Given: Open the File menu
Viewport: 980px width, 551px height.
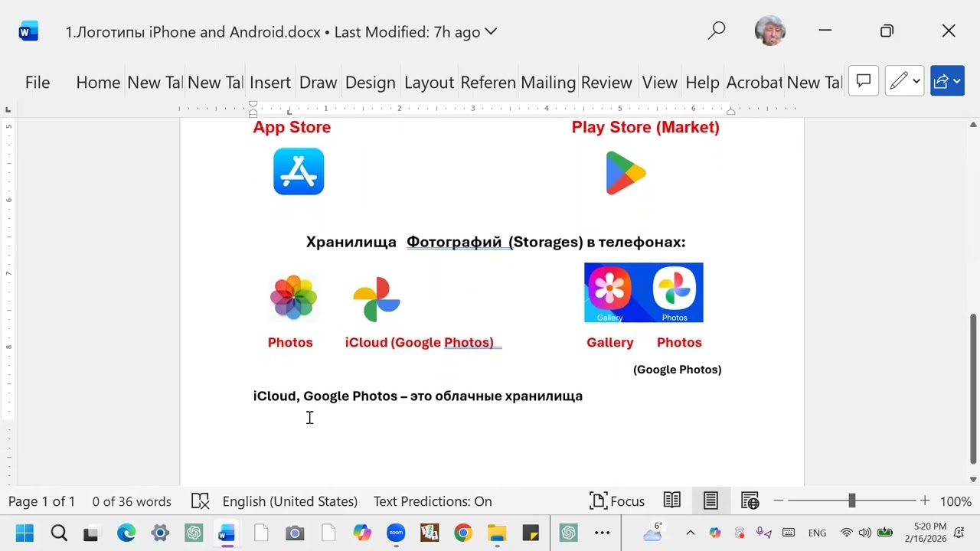Looking at the screenshot, I should (38, 82).
